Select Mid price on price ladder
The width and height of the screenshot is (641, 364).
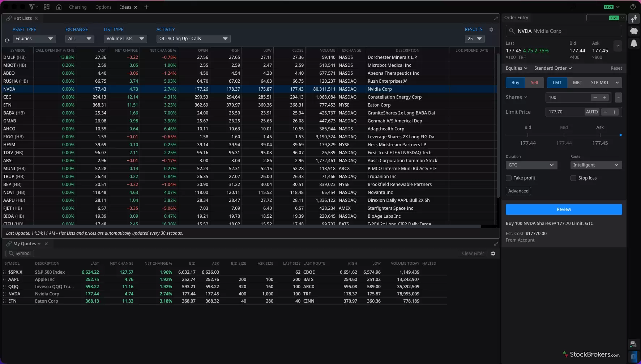point(564,143)
